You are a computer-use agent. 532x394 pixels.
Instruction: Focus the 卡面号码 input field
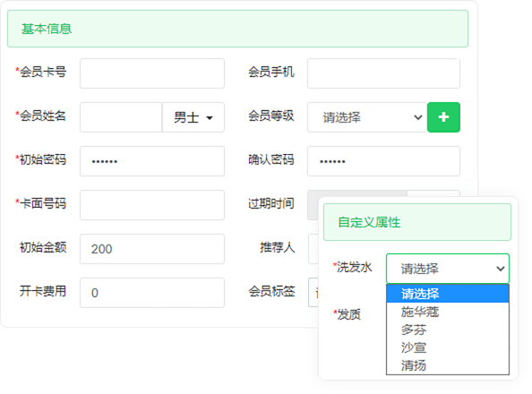click(x=152, y=205)
